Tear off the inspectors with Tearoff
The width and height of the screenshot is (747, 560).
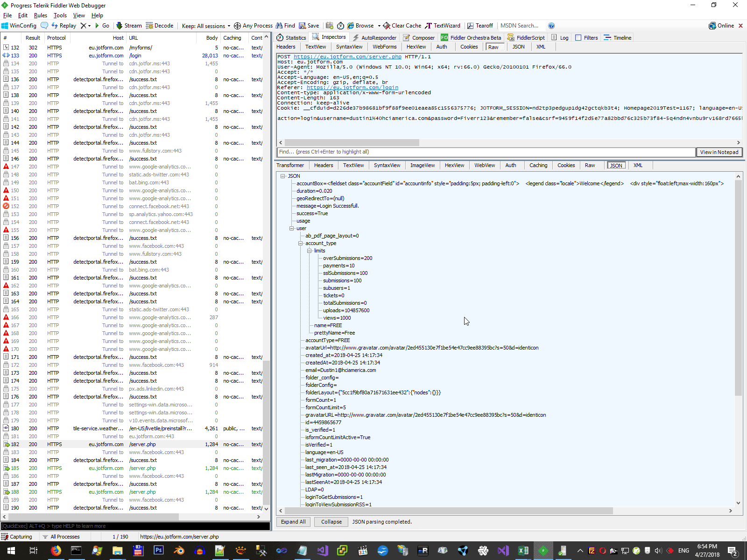pos(480,26)
